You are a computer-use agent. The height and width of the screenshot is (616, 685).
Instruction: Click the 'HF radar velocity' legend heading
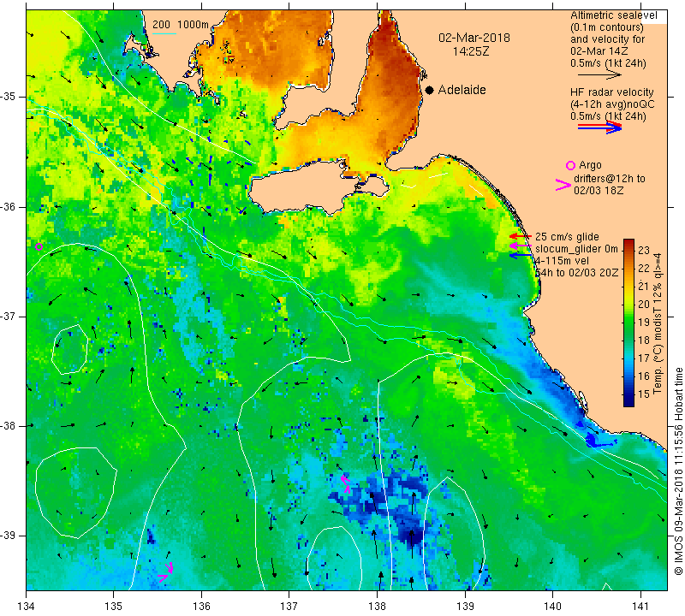[x=611, y=92]
